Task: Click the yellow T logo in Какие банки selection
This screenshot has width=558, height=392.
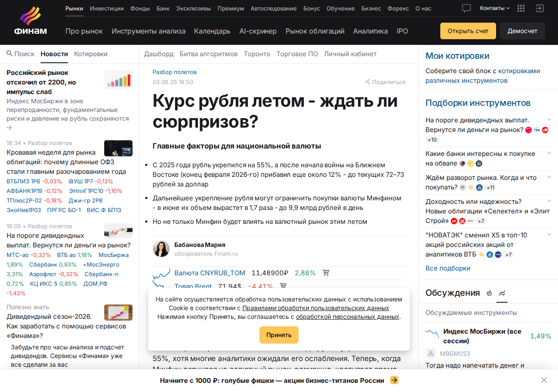Action: [470, 164]
